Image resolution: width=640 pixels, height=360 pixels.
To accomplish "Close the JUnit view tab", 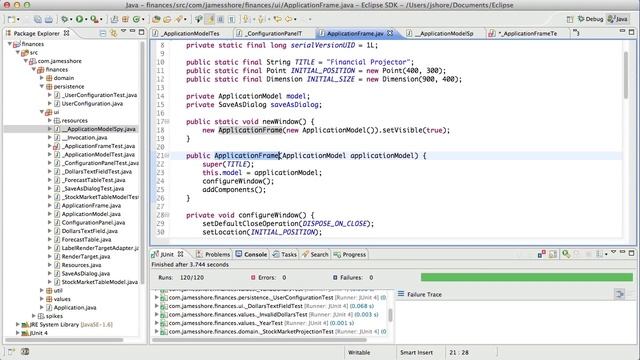I will [x=180, y=254].
